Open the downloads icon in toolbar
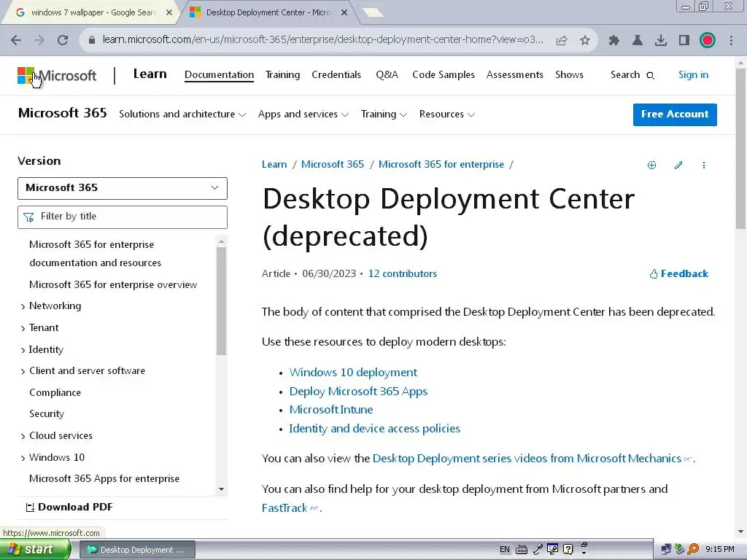747x560 pixels. [661, 40]
